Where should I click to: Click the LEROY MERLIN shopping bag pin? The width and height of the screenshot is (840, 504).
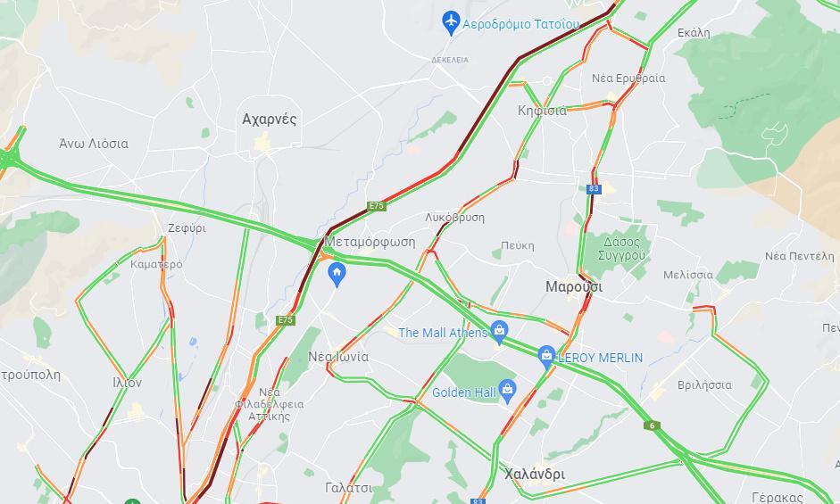tap(546, 357)
